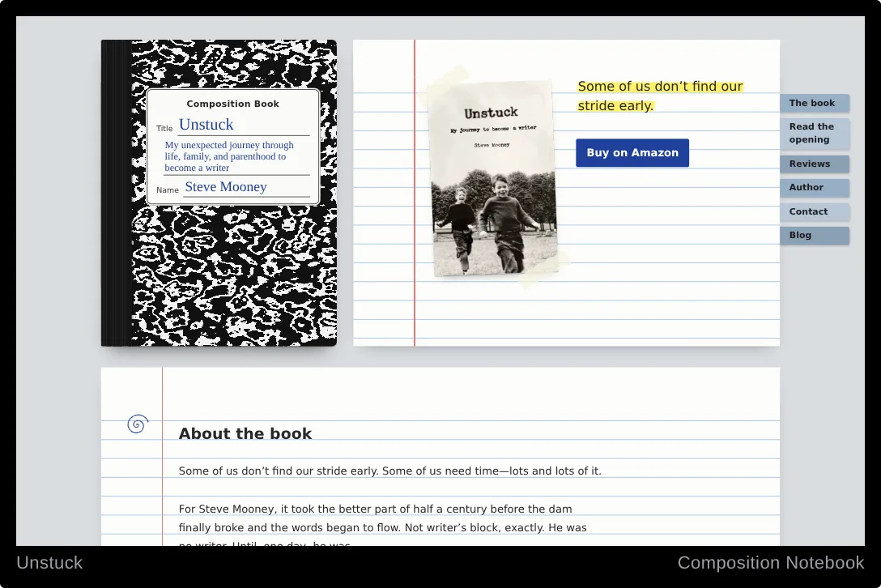The height and width of the screenshot is (588, 881).
Task: Click the subtitle 'My unexpected journey through life'
Action: [x=229, y=156]
